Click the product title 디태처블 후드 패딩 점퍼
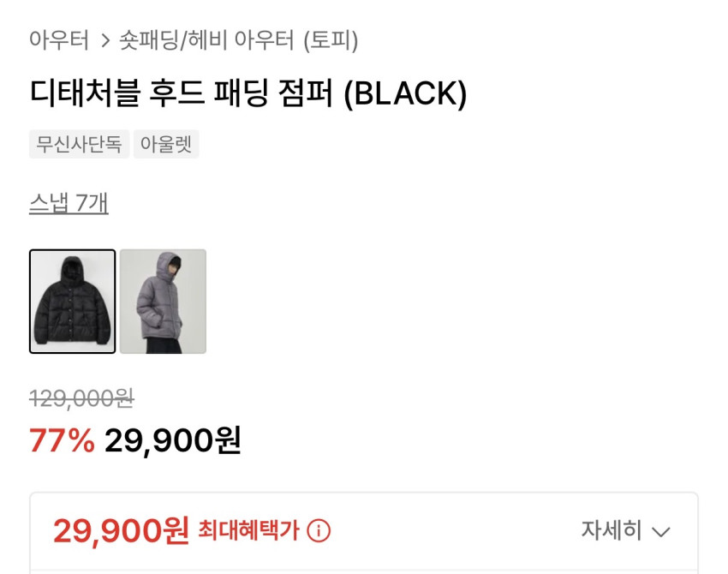 [182, 93]
